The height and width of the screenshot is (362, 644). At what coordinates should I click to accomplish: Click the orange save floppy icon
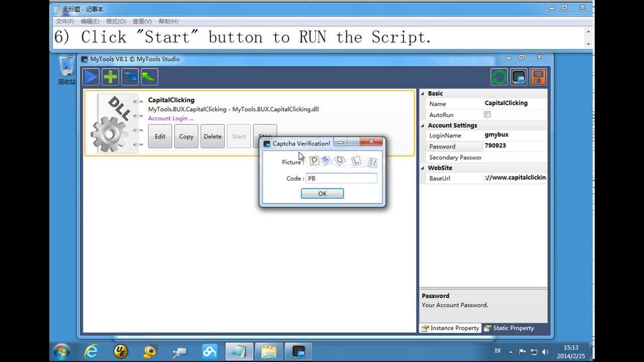tap(538, 77)
